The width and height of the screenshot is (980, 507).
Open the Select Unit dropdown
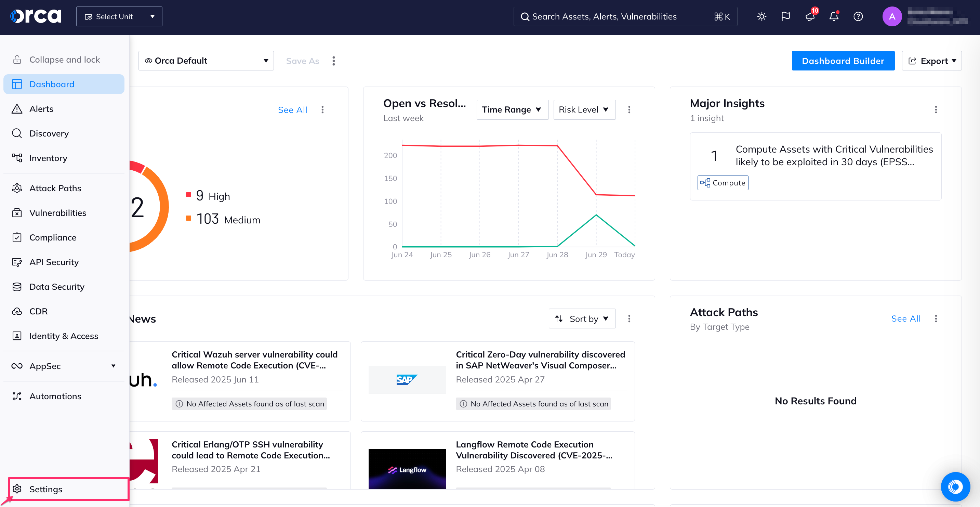pyautogui.click(x=119, y=16)
